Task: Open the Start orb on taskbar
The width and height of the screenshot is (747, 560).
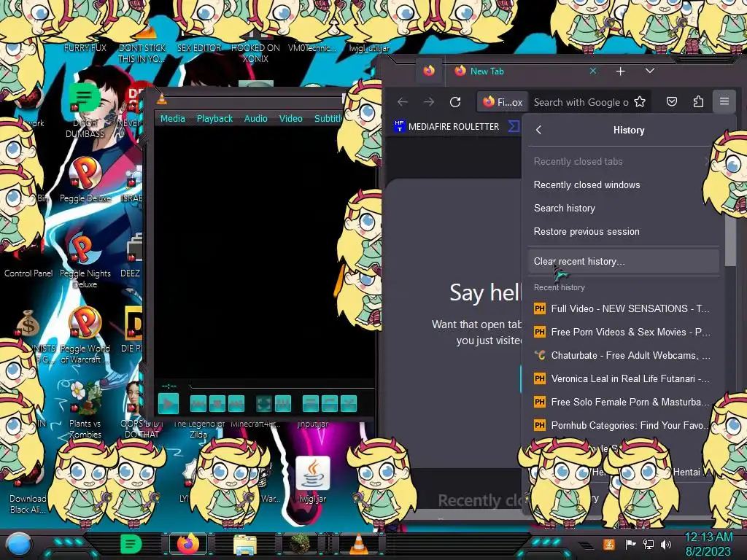Action: [x=18, y=545]
